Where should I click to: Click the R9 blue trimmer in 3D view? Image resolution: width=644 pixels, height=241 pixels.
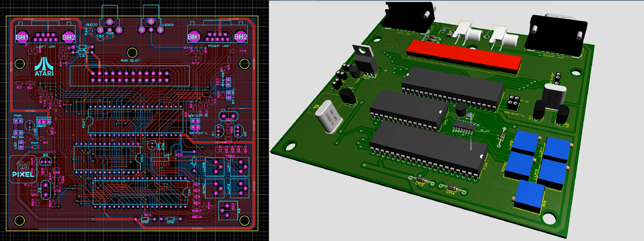coord(530,196)
